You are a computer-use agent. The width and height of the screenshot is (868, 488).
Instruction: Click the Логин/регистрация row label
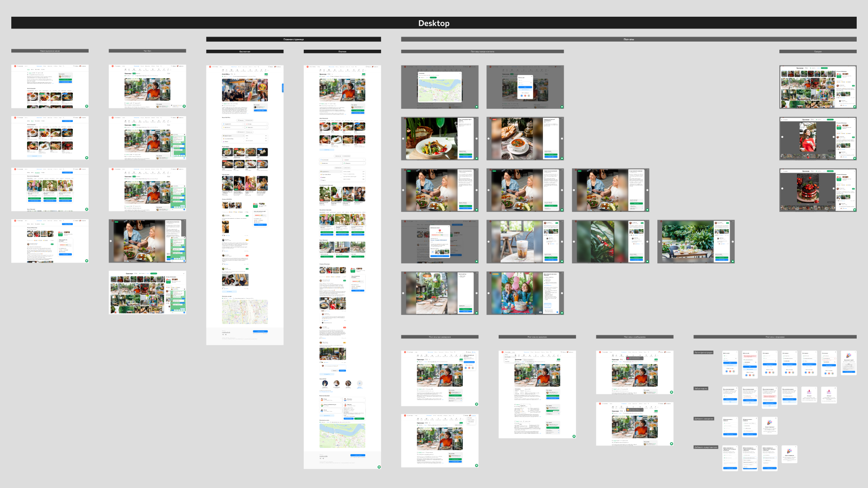click(703, 352)
